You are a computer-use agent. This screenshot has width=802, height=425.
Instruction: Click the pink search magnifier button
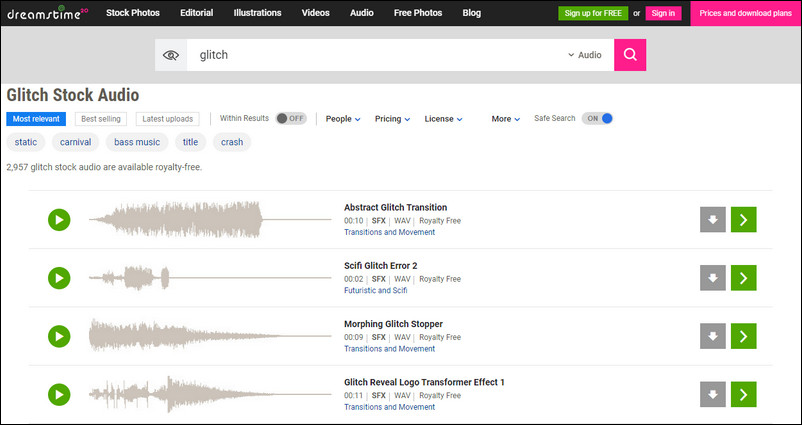(630, 55)
